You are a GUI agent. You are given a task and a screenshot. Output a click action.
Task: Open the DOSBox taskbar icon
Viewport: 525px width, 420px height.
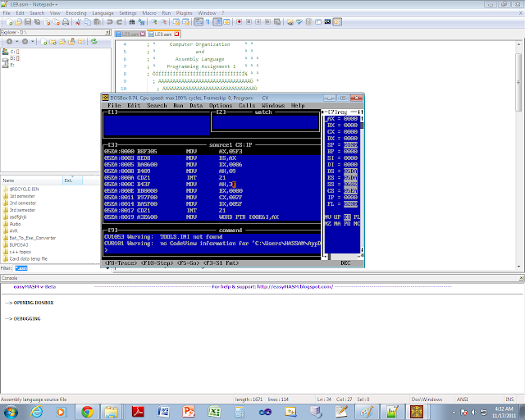tap(417, 412)
